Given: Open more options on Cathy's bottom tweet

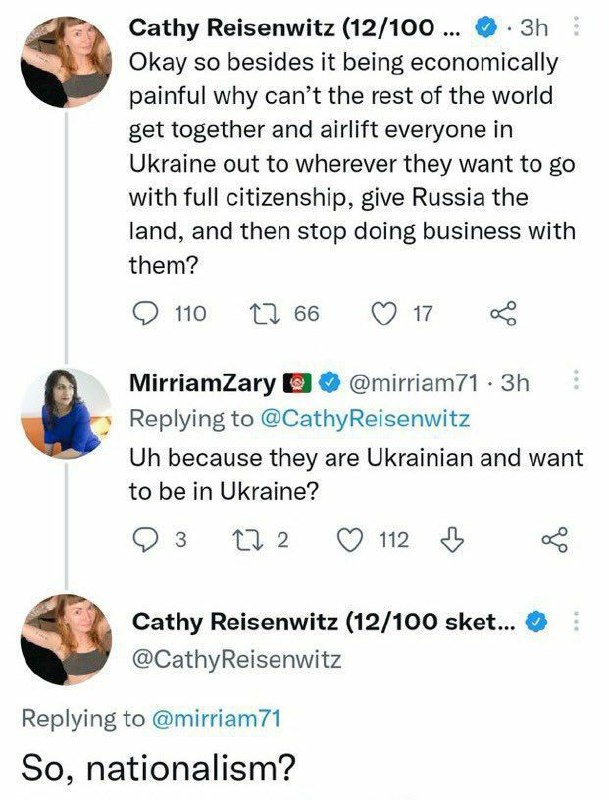Looking at the screenshot, I should [x=577, y=622].
